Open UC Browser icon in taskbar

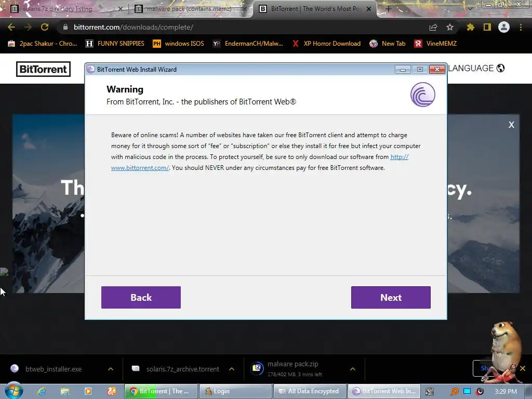pyautogui.click(x=112, y=391)
